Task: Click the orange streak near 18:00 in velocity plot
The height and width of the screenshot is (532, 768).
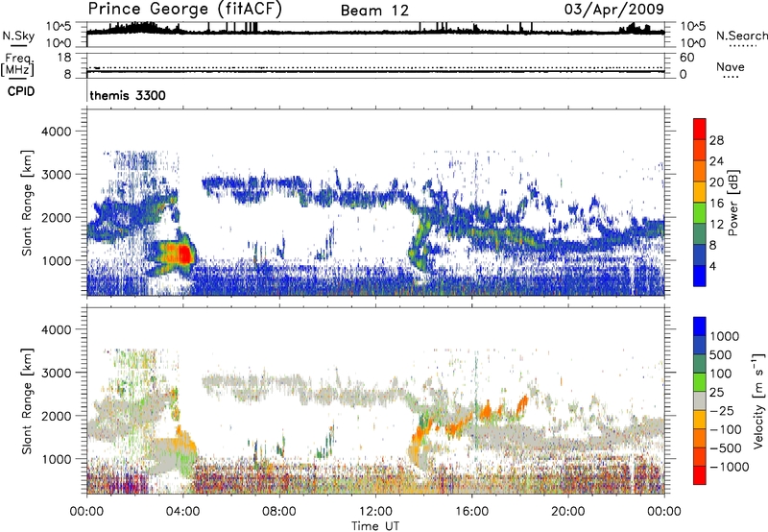Action: pyautogui.click(x=522, y=404)
